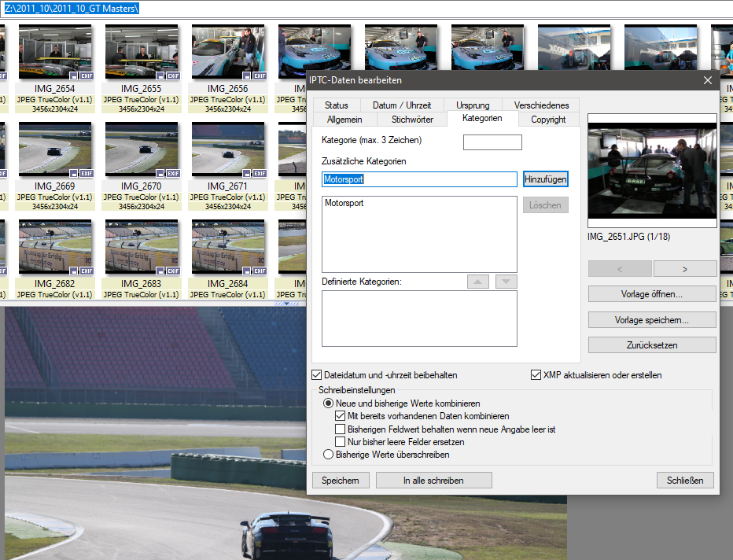Open the Copyright tab
The image size is (733, 560).
(x=548, y=120)
